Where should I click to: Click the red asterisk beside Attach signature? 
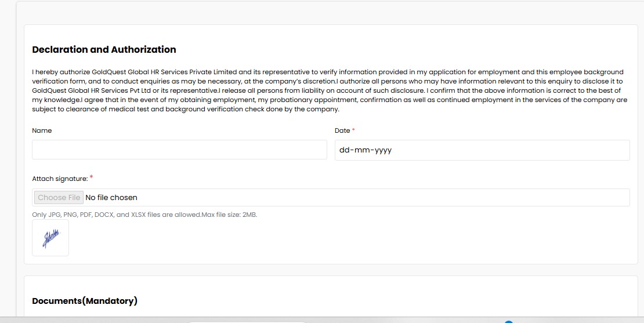pyautogui.click(x=91, y=177)
